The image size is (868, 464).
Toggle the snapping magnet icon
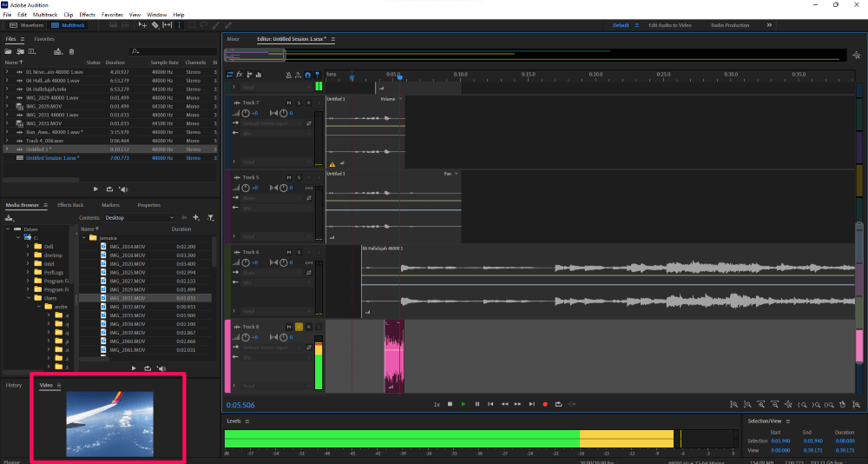(308, 74)
